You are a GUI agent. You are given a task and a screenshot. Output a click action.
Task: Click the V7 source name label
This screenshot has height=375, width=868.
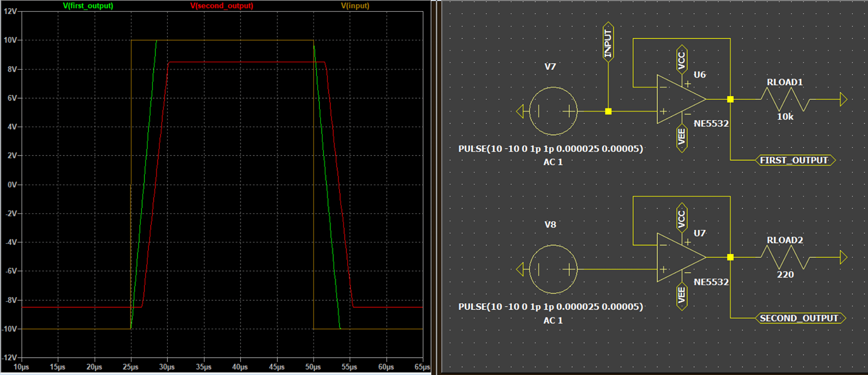[550, 67]
